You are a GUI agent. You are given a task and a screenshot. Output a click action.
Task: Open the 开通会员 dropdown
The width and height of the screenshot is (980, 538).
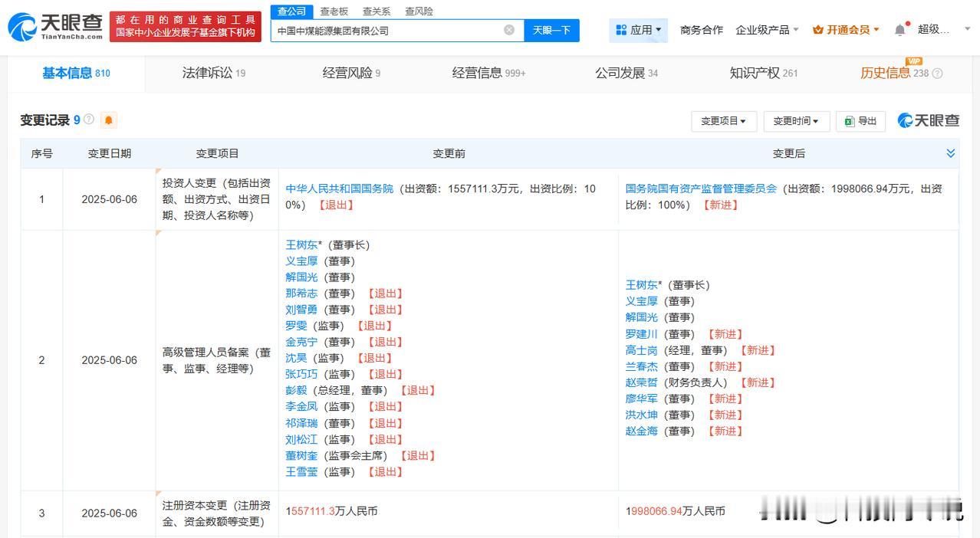click(x=847, y=30)
